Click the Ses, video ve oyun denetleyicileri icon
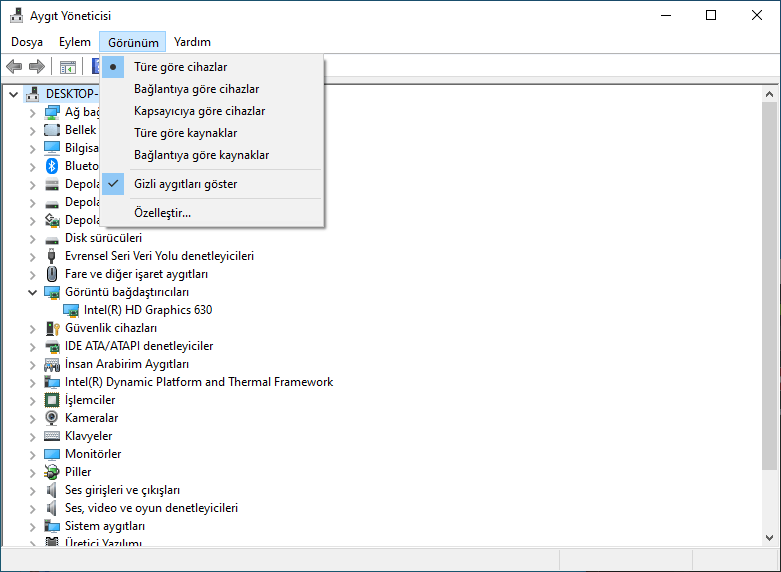Viewport: 781px width, 572px height. pyautogui.click(x=51, y=508)
